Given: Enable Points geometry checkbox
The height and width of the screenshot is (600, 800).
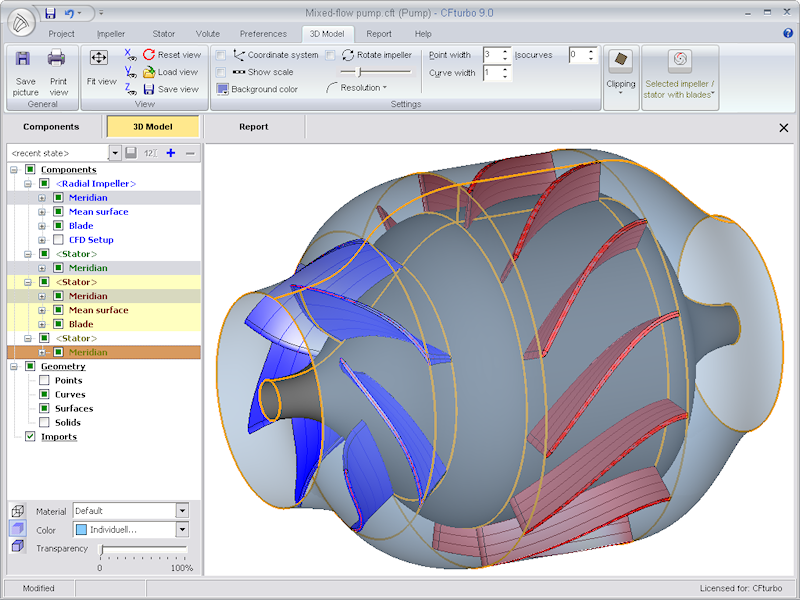Looking at the screenshot, I should (44, 380).
